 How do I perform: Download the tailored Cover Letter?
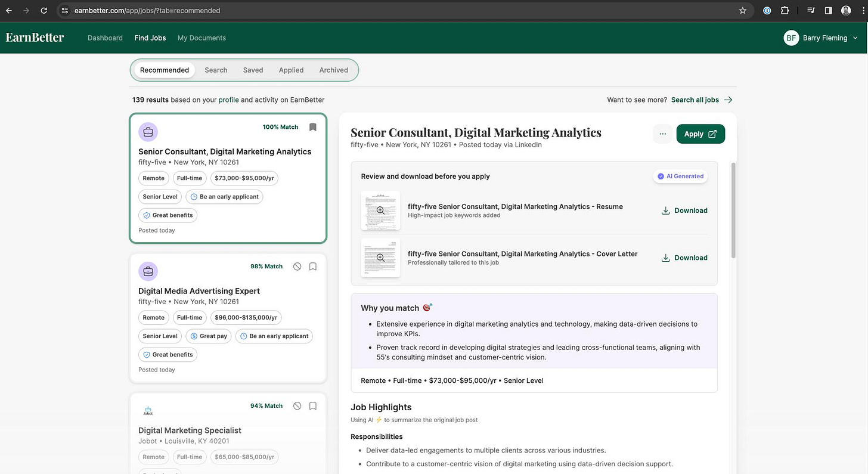point(684,258)
